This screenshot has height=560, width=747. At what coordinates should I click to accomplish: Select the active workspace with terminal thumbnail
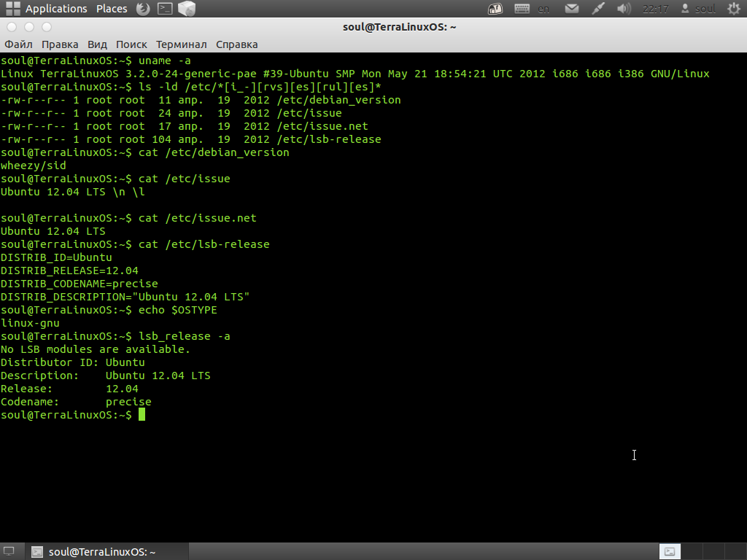click(x=670, y=551)
